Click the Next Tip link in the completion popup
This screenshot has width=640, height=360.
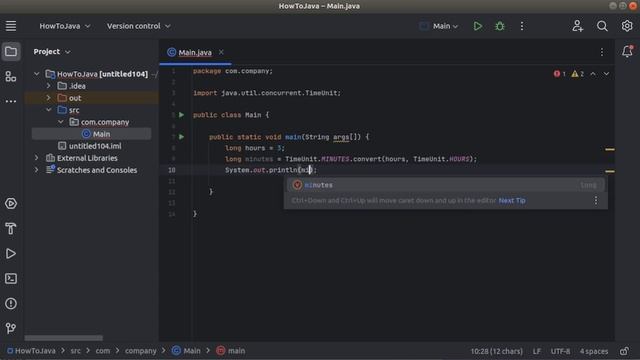coord(512,200)
